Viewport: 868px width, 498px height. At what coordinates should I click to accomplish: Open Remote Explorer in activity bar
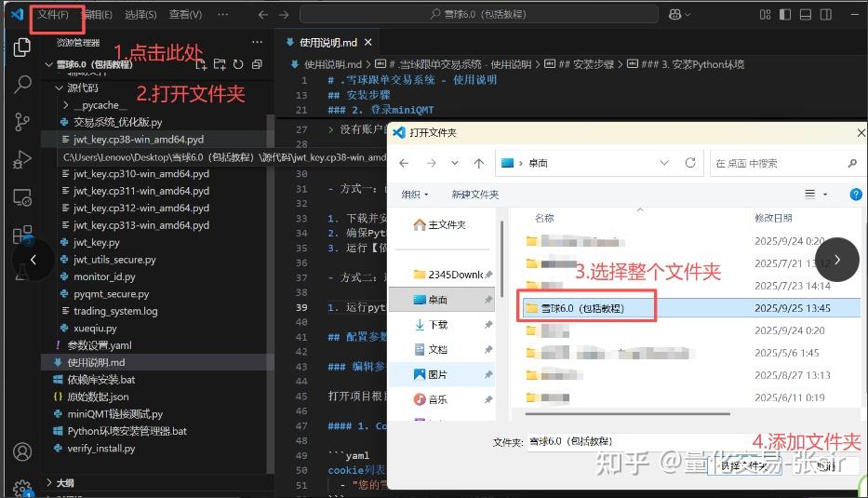pos(22,197)
